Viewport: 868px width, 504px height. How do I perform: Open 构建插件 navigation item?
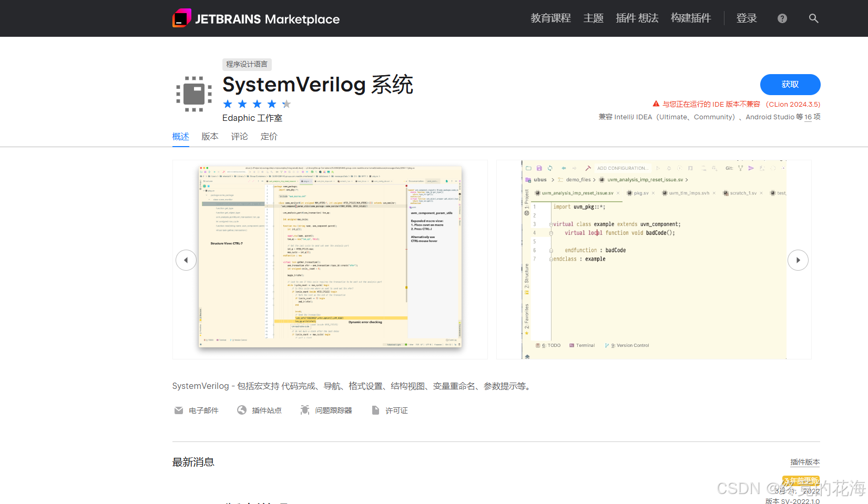click(691, 18)
